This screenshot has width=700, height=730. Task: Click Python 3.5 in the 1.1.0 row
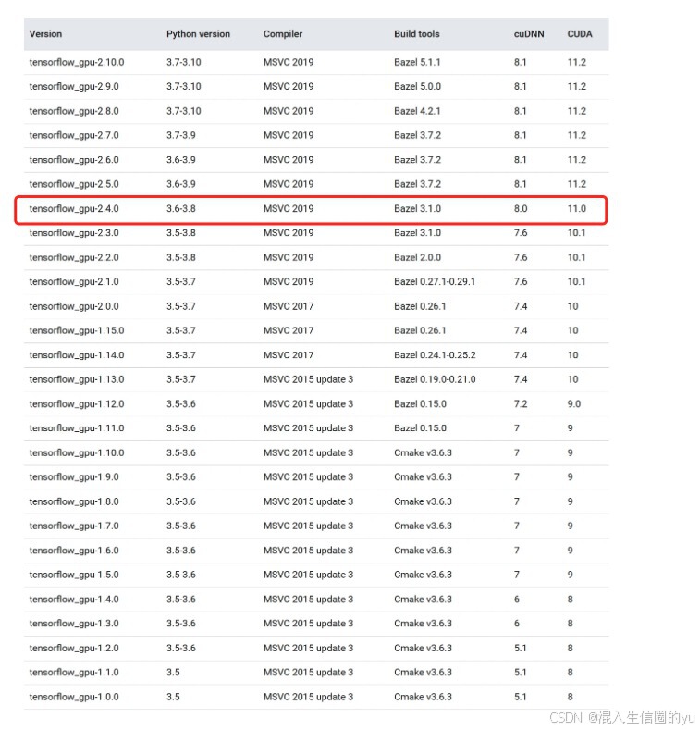[173, 673]
